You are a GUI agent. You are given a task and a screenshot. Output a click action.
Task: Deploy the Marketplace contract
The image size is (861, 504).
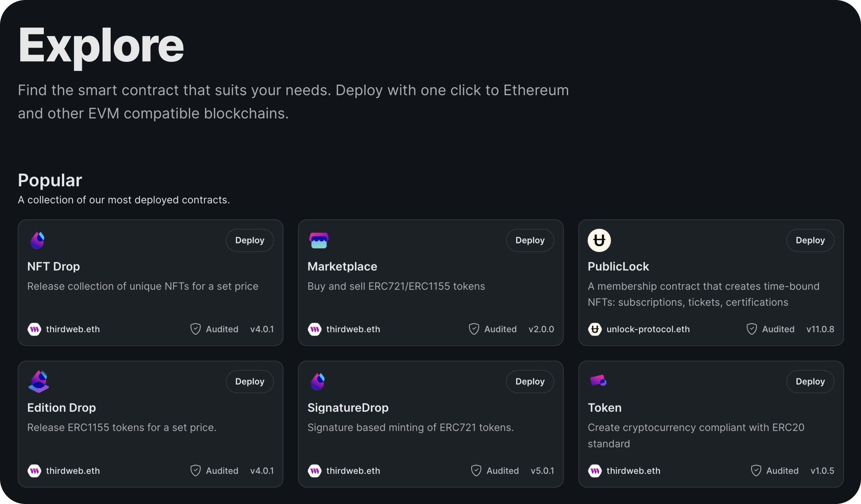point(530,240)
